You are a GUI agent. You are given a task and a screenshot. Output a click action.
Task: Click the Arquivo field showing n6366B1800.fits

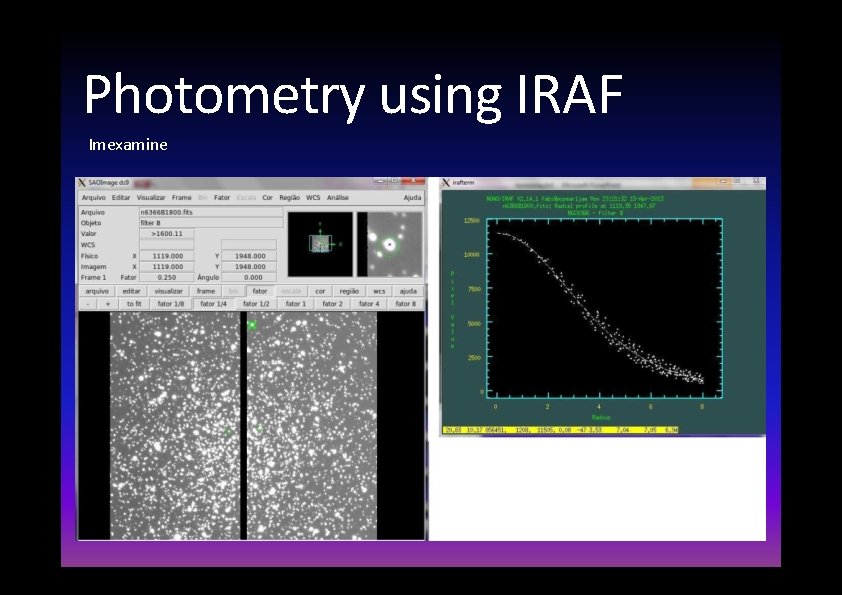[x=211, y=212]
